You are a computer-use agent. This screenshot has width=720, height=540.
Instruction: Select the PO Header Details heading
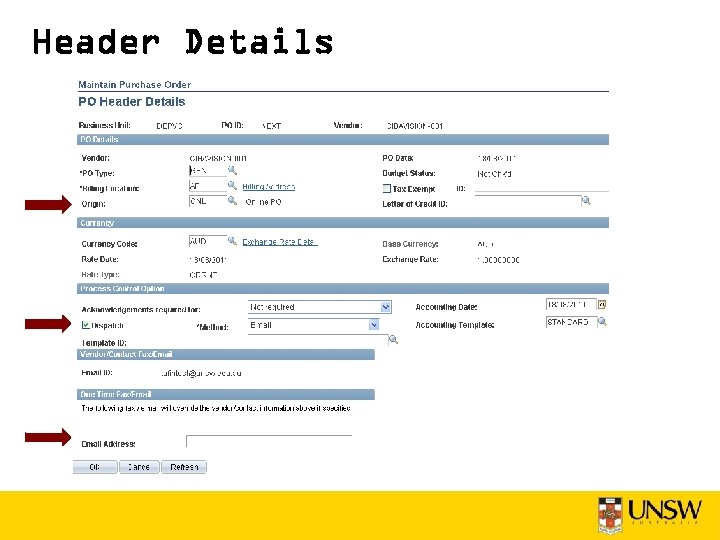click(x=132, y=101)
